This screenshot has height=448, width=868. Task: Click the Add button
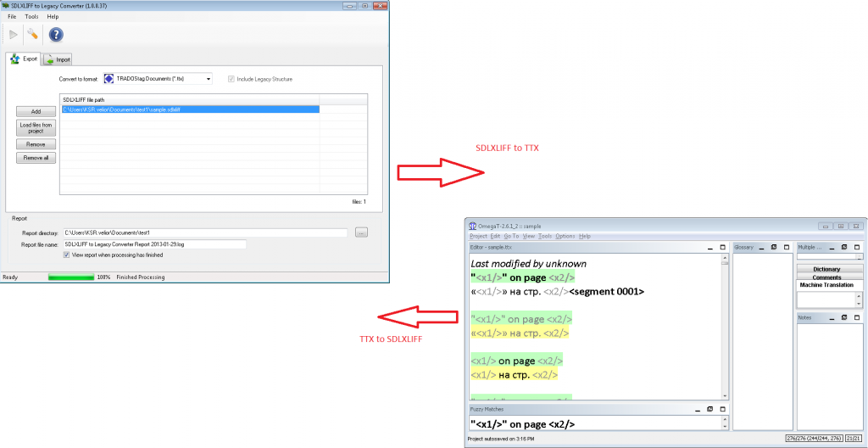36,111
